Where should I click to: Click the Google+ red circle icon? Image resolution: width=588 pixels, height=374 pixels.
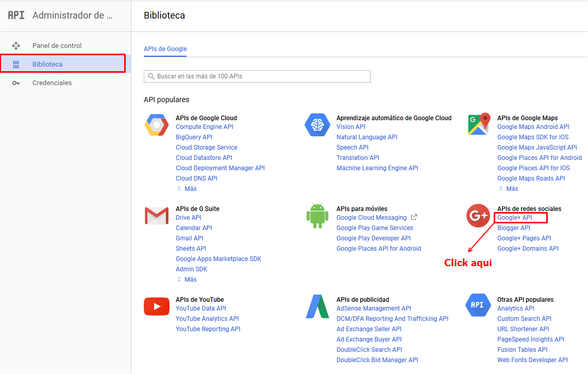click(x=478, y=216)
